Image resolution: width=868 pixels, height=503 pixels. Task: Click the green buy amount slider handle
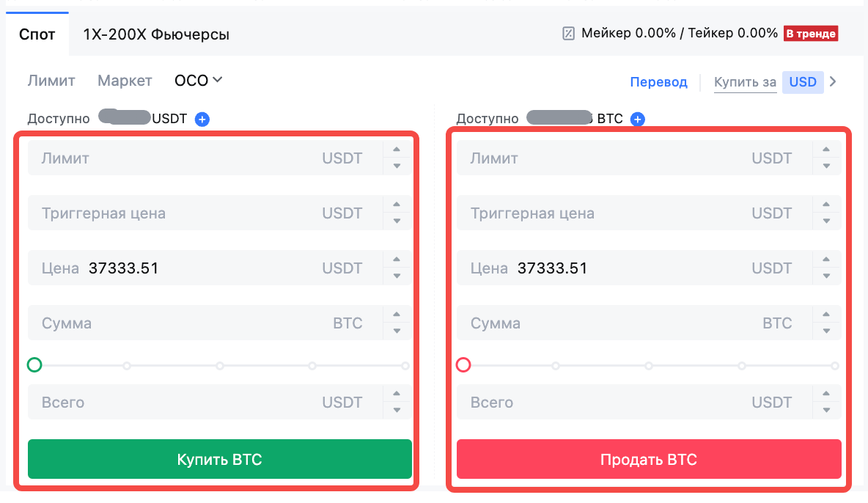pos(34,364)
